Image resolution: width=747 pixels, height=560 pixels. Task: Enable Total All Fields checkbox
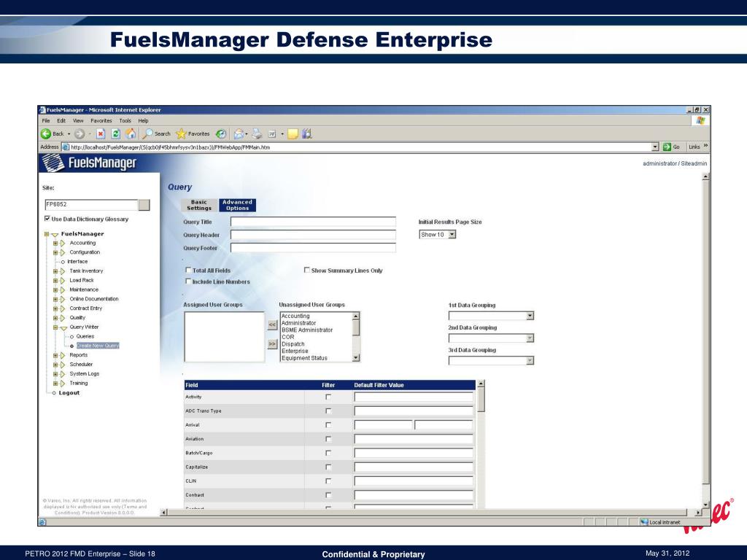tap(188, 270)
